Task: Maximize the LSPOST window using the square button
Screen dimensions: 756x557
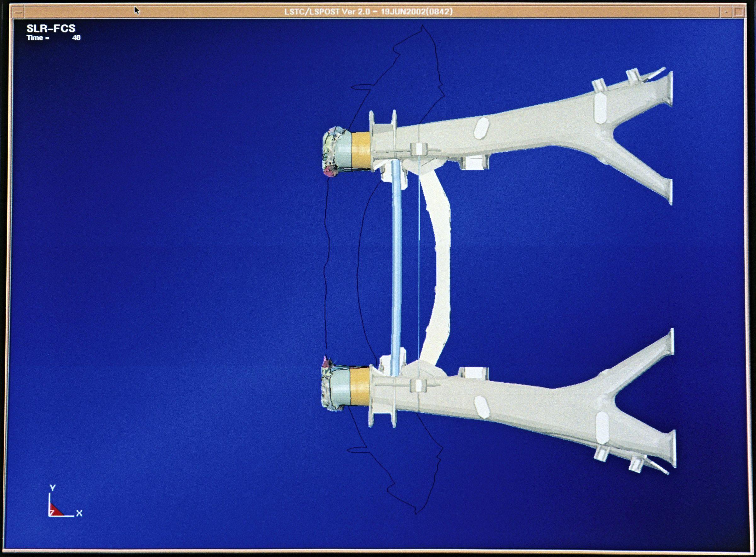Action: tap(738, 13)
